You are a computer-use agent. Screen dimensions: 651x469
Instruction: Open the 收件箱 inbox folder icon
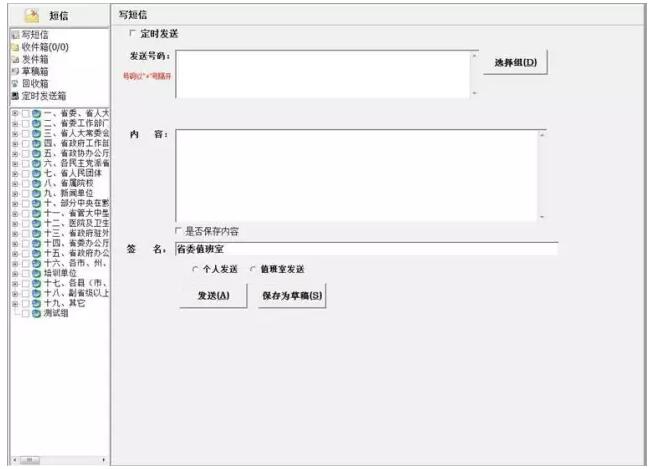coord(14,47)
